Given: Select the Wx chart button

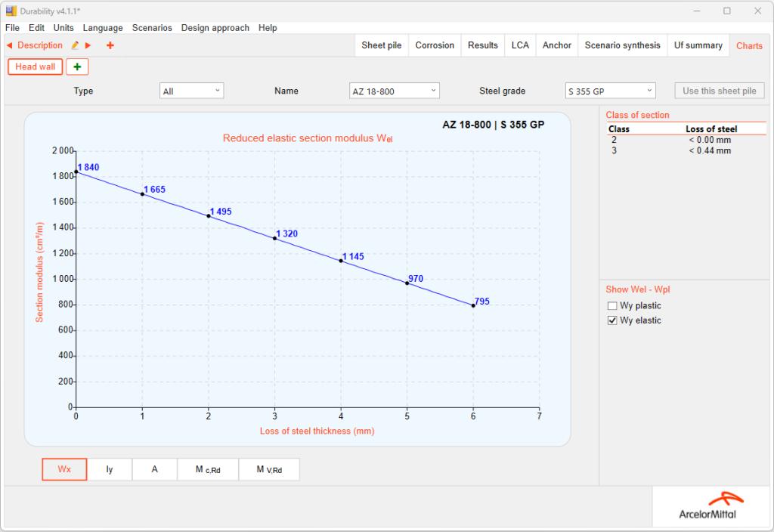Looking at the screenshot, I should [x=64, y=469].
